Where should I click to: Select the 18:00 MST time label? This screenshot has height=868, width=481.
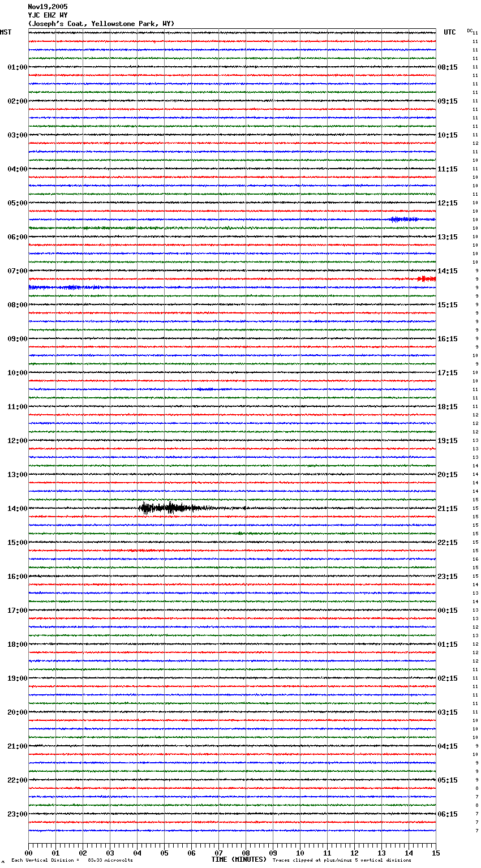click(x=18, y=644)
